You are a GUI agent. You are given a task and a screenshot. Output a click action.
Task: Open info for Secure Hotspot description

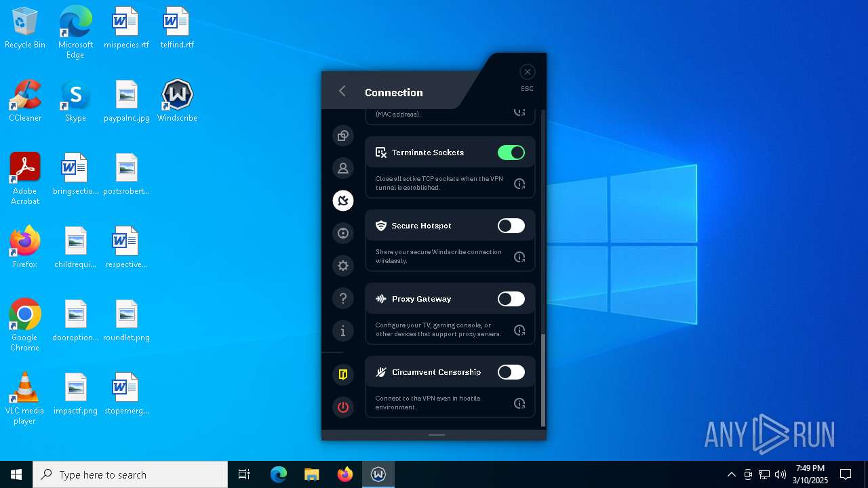coord(519,257)
